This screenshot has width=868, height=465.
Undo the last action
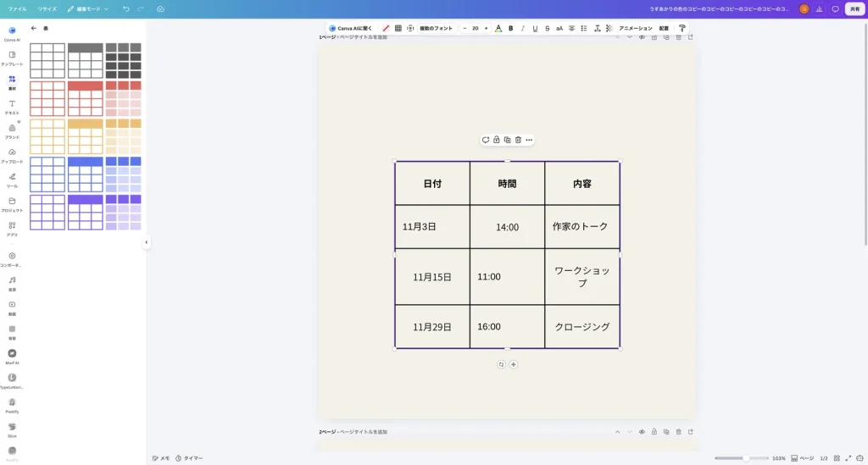tap(126, 8)
